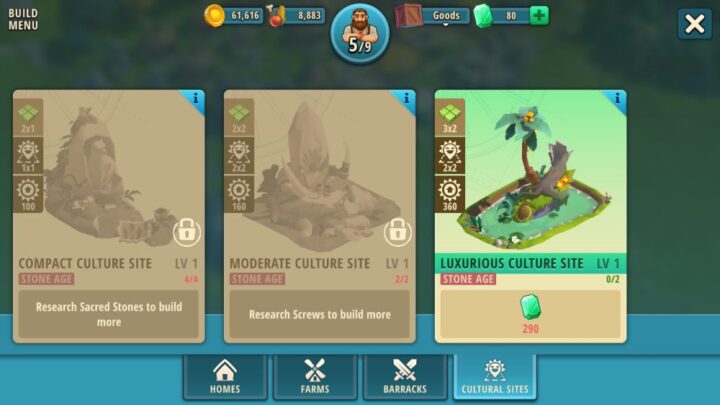Select the Cultural Sites tab
720x405 pixels.
point(495,377)
